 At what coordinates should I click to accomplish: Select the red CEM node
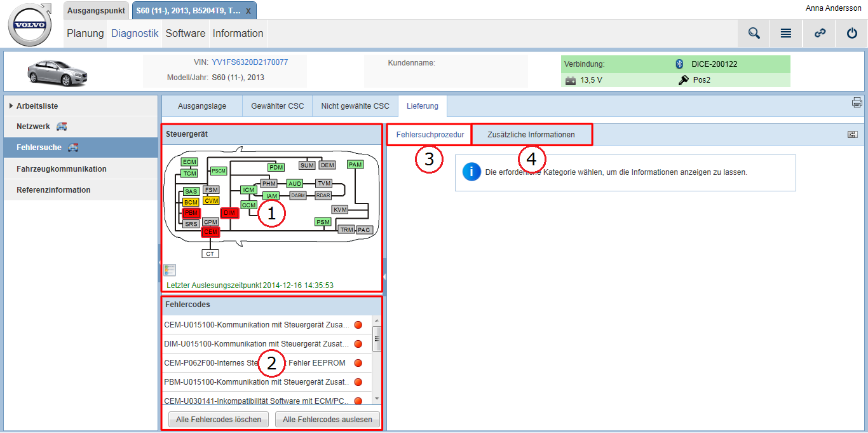210,232
